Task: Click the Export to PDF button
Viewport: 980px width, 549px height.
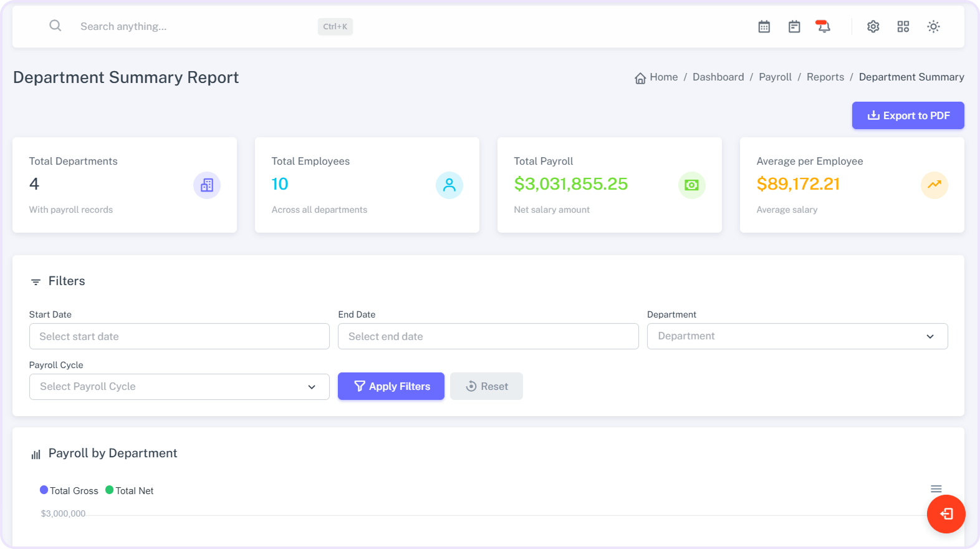Action: [908, 115]
